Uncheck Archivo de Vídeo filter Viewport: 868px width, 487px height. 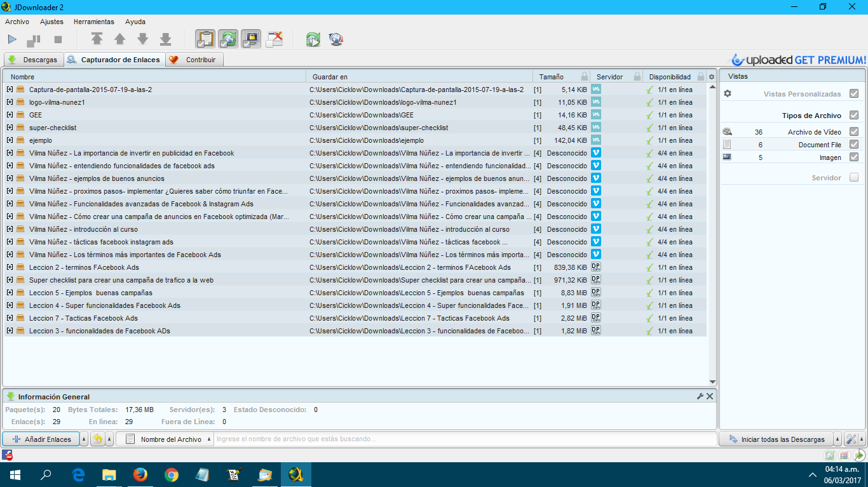(854, 131)
